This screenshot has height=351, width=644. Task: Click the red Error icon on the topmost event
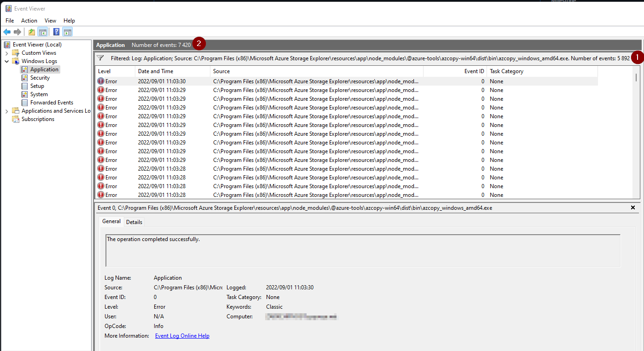click(x=101, y=81)
